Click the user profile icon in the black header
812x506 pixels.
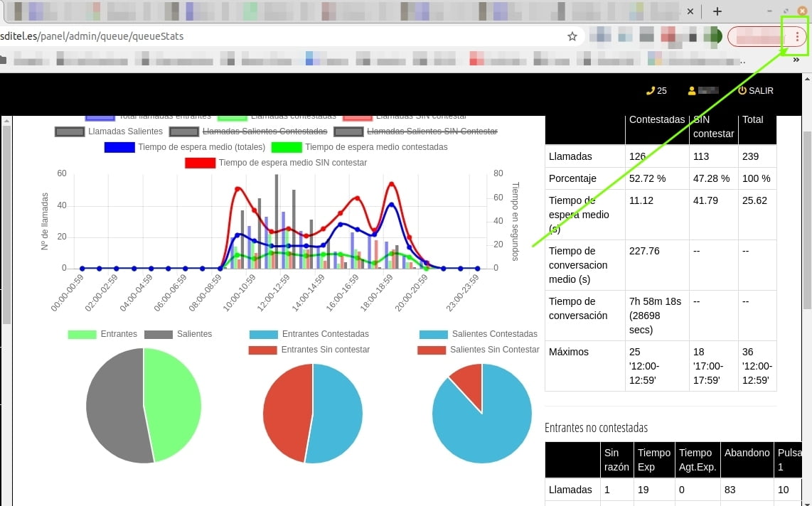click(691, 91)
